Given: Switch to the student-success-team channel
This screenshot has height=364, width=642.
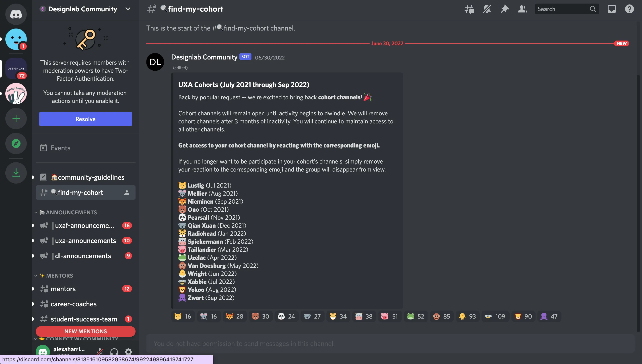Looking at the screenshot, I should coord(84,319).
